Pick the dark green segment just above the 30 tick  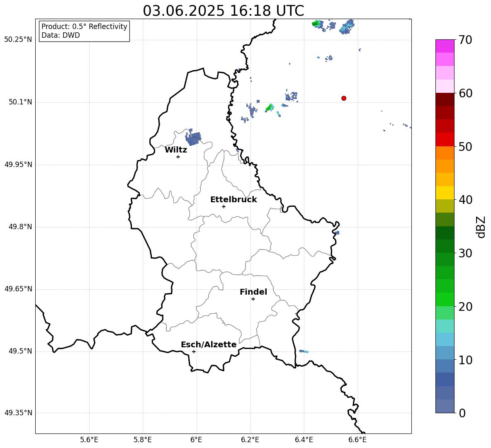pos(445,246)
